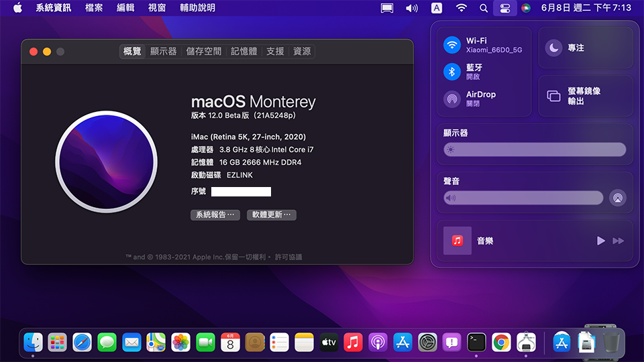Switch to the 記憶體 tab
Image resolution: width=644 pixels, height=362 pixels.
244,52
